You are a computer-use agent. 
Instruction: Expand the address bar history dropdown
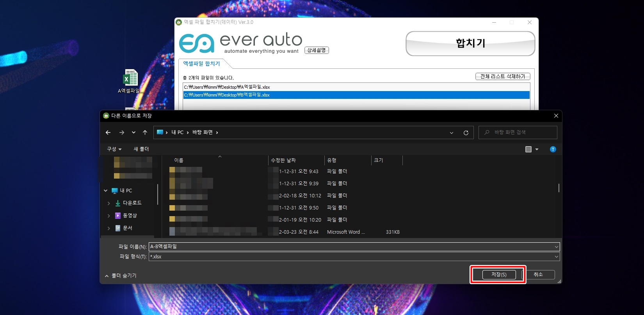point(452,133)
